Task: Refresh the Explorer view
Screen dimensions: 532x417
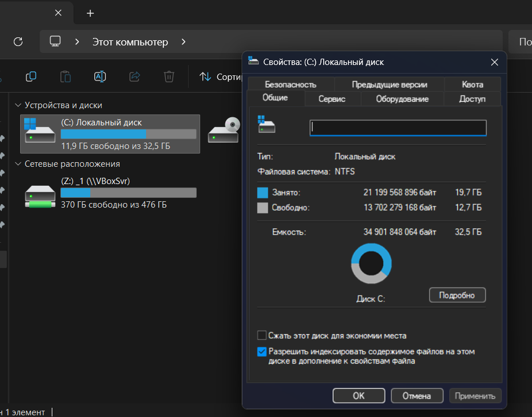Action: 18,42
